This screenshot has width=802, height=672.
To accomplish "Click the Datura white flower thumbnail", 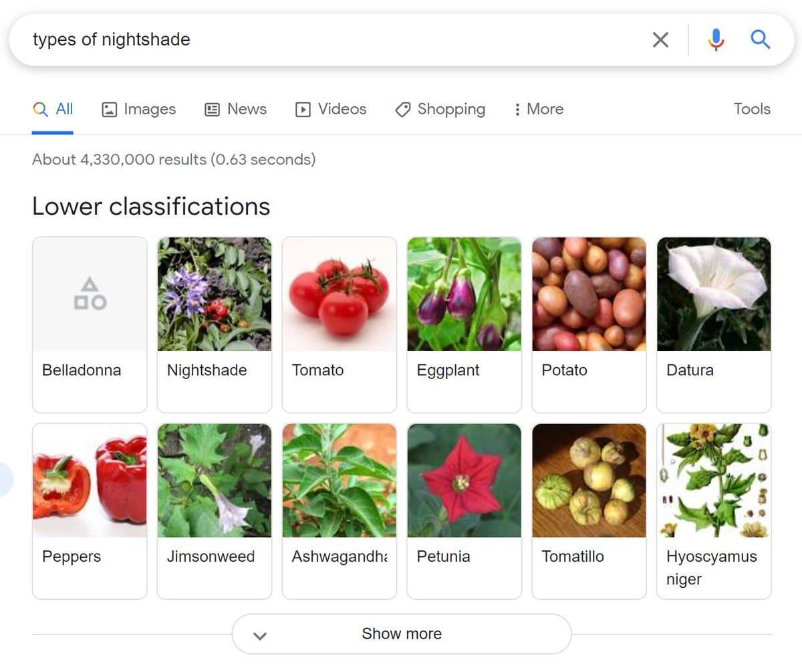I will 714,294.
